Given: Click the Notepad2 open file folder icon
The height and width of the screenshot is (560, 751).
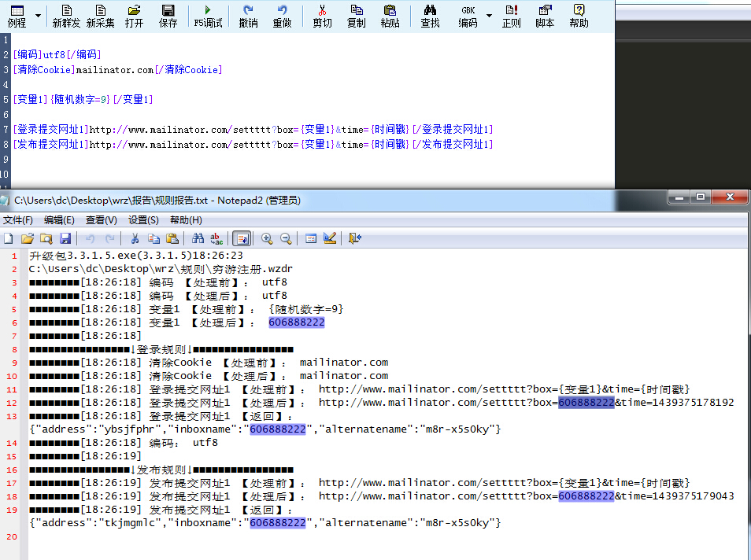Looking at the screenshot, I should pyautogui.click(x=28, y=238).
